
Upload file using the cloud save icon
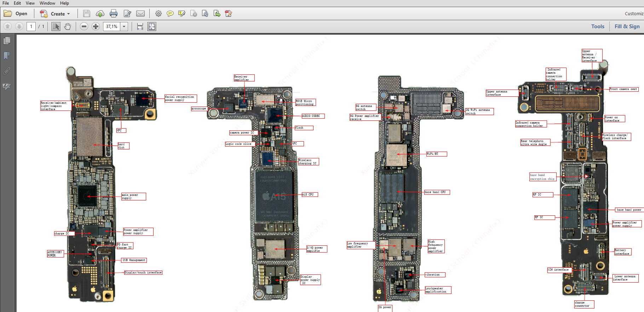coord(100,14)
